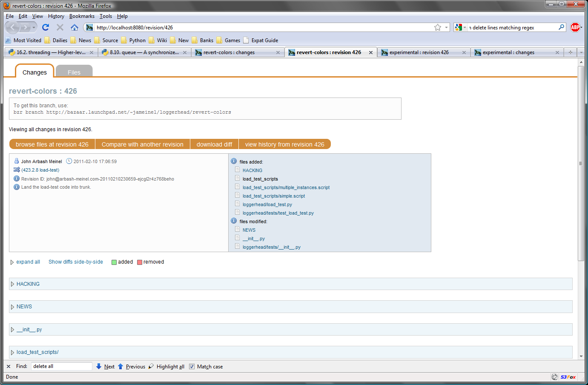Click the blue Next arrow in the find bar

click(x=99, y=366)
